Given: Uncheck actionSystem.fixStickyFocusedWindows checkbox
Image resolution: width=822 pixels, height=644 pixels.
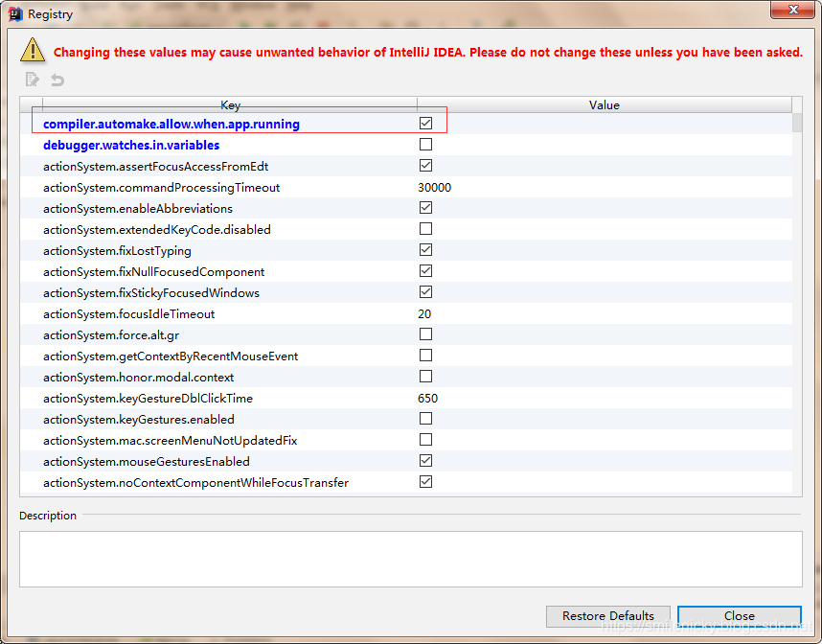Looking at the screenshot, I should point(425,291).
